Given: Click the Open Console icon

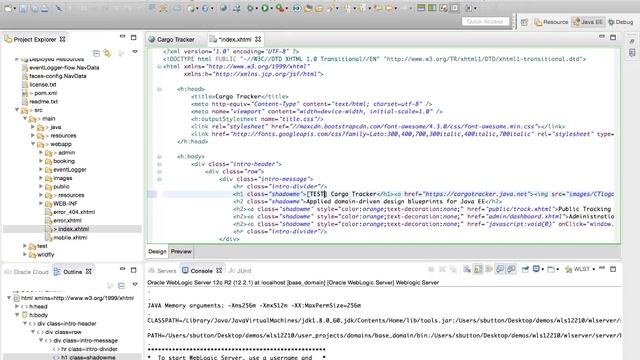Looking at the screenshot, I should (x=551, y=269).
